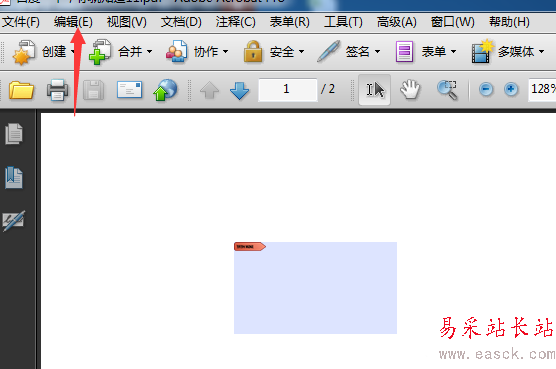Click the 创建 button label
The height and width of the screenshot is (369, 556).
(54, 52)
